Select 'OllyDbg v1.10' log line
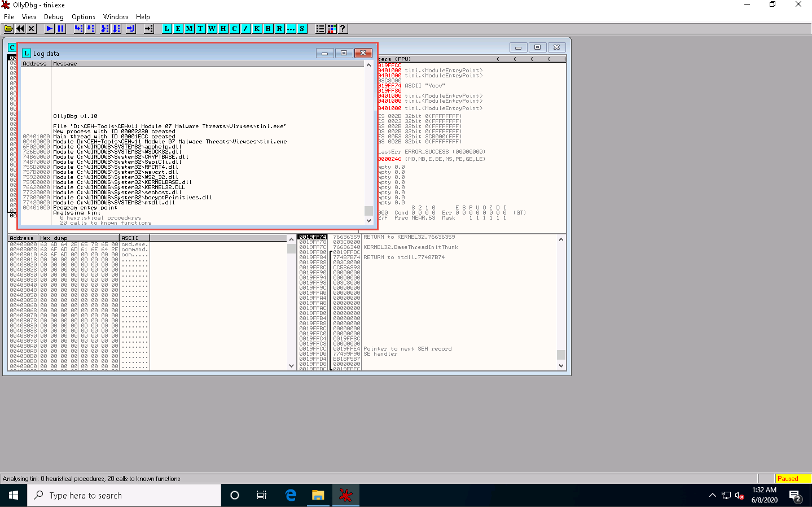The height and width of the screenshot is (507, 812). pos(75,116)
